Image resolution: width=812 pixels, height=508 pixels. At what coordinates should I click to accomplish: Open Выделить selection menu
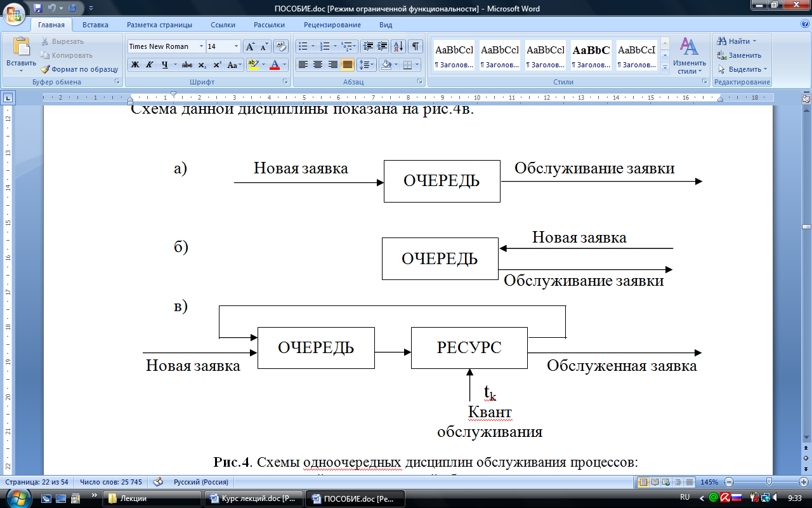[x=742, y=69]
